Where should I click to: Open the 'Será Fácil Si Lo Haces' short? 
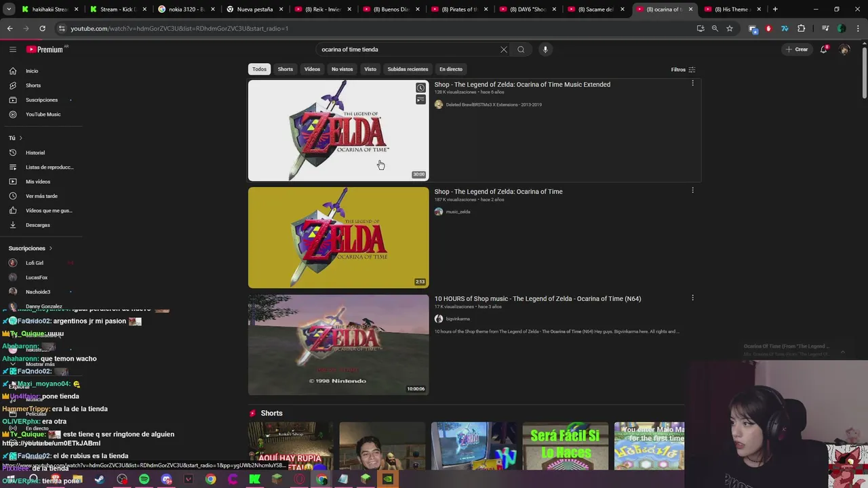[x=566, y=446]
